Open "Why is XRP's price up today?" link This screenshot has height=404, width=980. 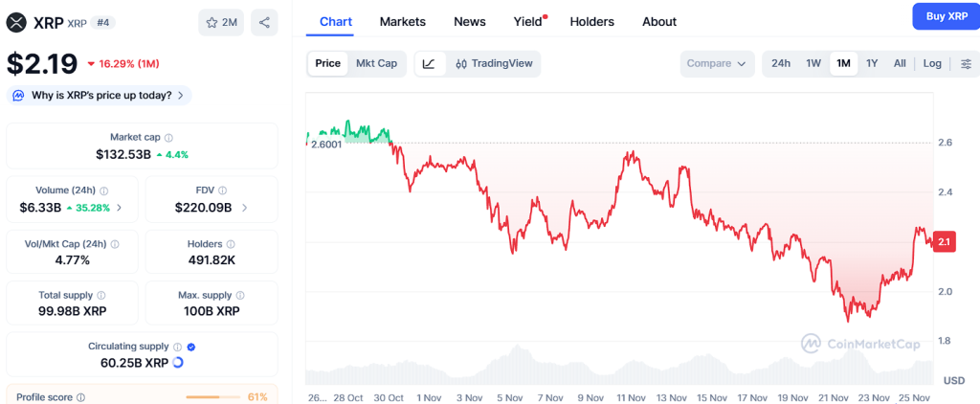pos(100,95)
